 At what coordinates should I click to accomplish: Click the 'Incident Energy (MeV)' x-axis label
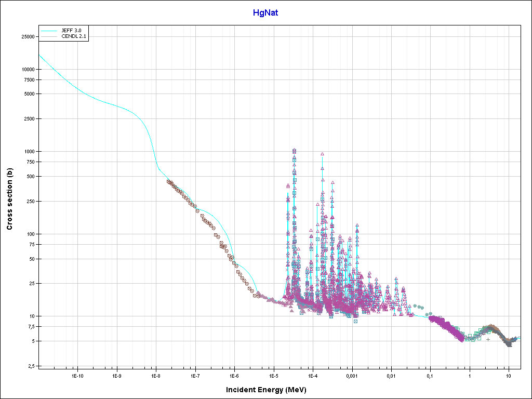coord(265,390)
